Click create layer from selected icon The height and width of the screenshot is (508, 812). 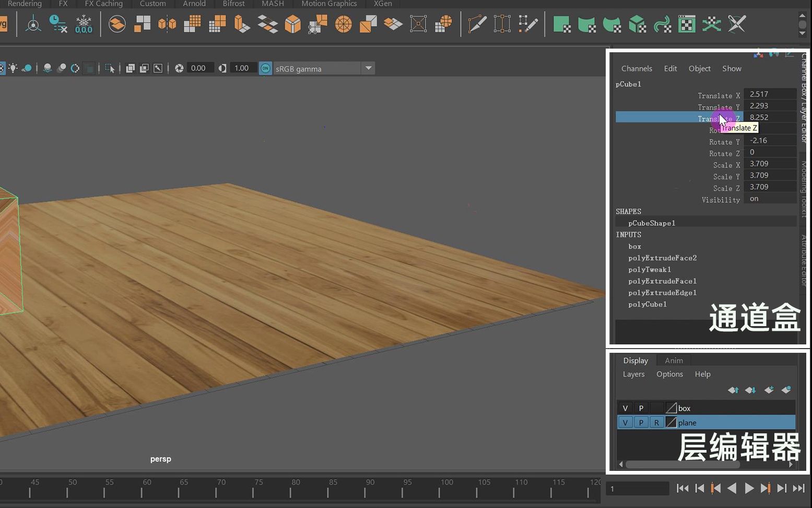pyautogui.click(x=786, y=390)
